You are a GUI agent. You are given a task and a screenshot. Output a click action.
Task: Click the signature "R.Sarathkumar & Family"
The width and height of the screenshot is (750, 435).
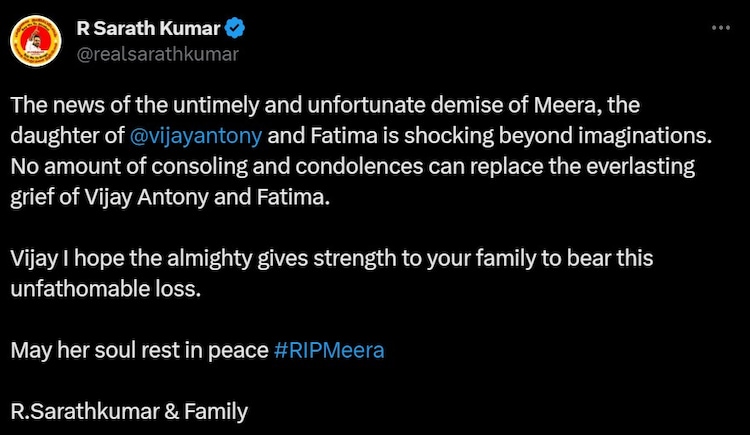[x=129, y=410]
